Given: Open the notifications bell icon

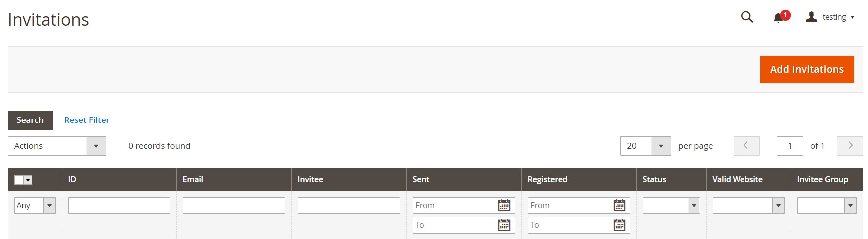Looking at the screenshot, I should point(779,18).
